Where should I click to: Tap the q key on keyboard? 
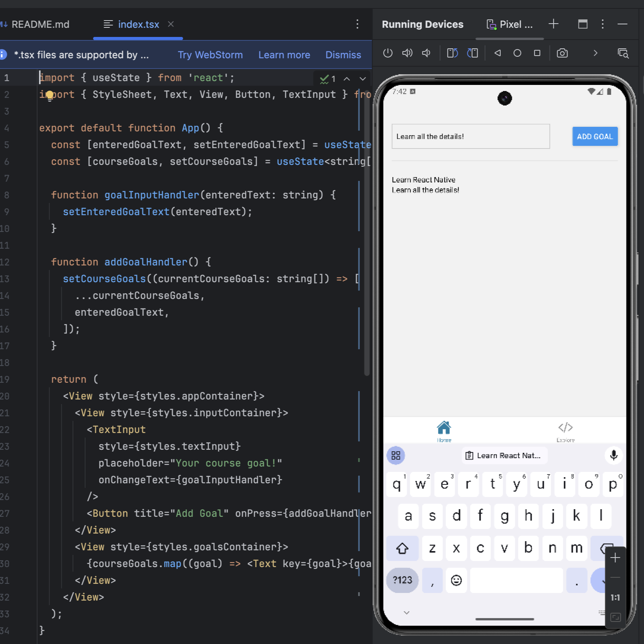[396, 484]
